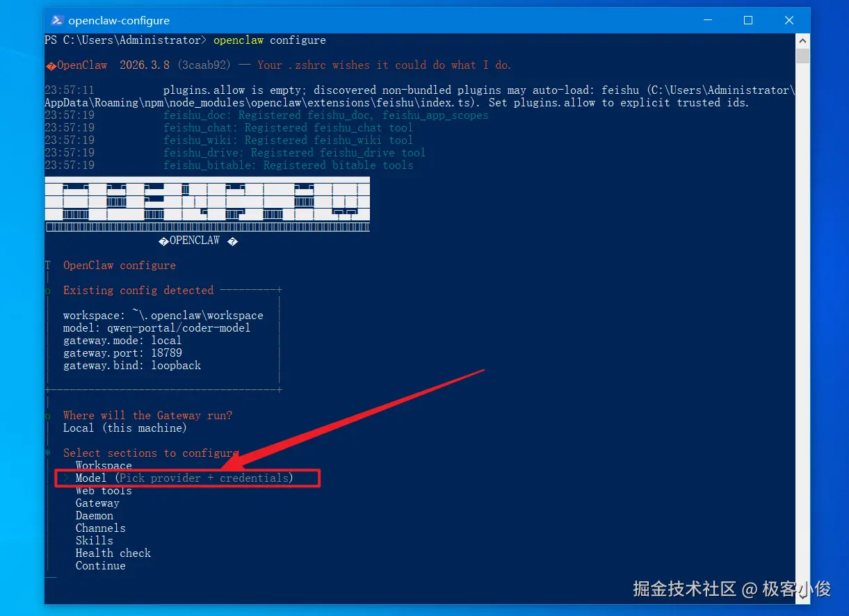Click 'gateway.mode: local' line

[122, 340]
